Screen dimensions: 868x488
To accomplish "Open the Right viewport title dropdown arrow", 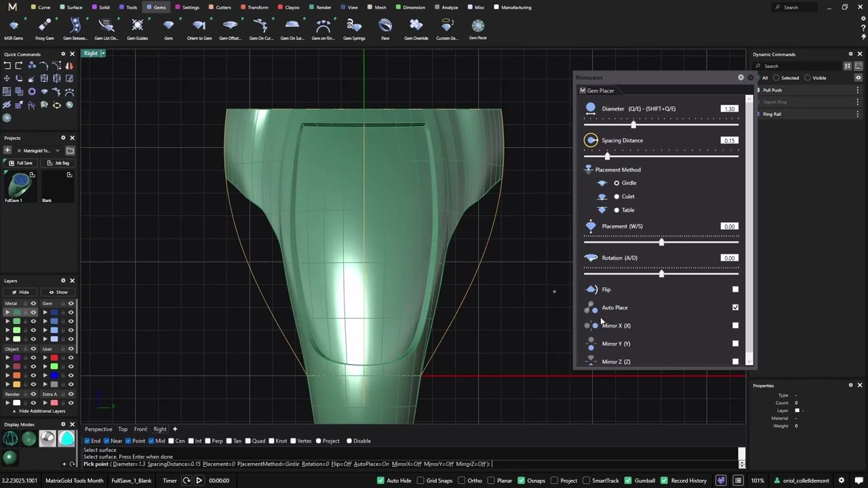I will click(103, 53).
